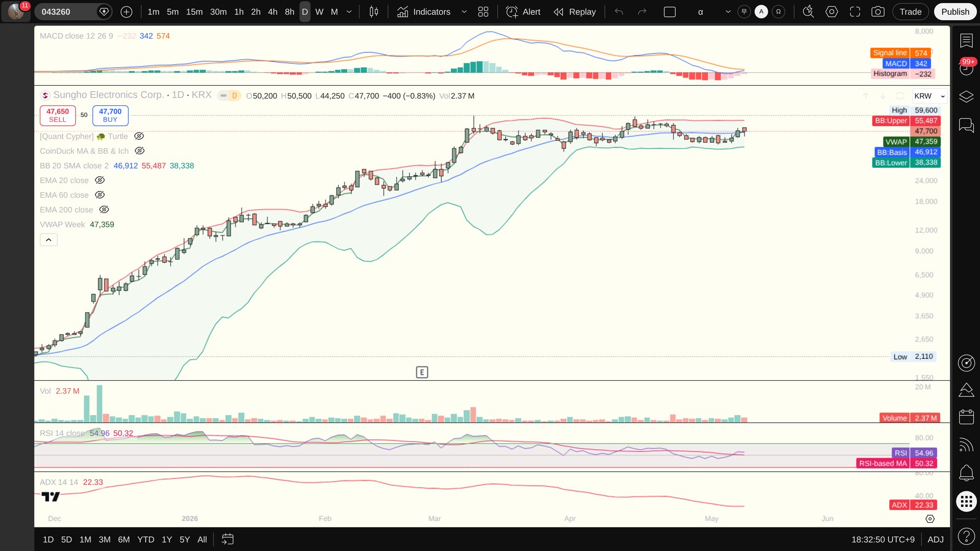Open the calendar panel icon
Image resolution: width=980 pixels, height=551 pixels.
[x=967, y=417]
